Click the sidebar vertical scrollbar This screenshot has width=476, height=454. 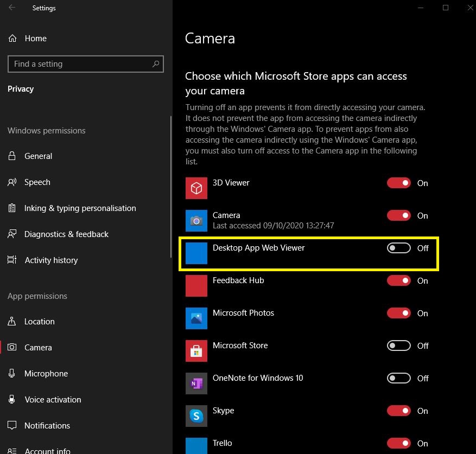tap(171, 187)
